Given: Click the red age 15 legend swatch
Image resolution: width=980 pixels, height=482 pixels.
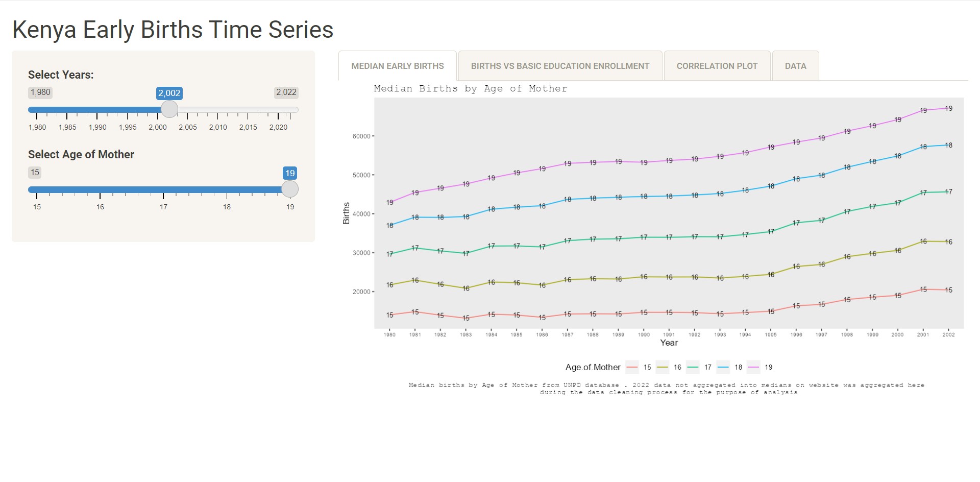Looking at the screenshot, I should [632, 367].
